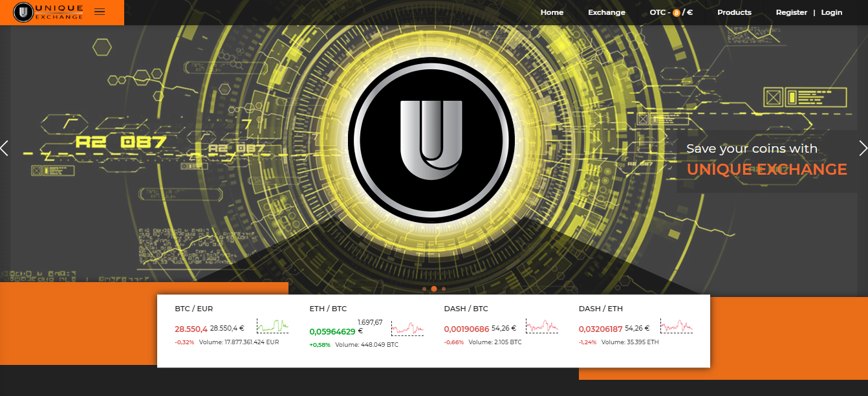Click the green price 0,05964629
Image resolution: width=868 pixels, height=396 pixels.
[x=332, y=331]
